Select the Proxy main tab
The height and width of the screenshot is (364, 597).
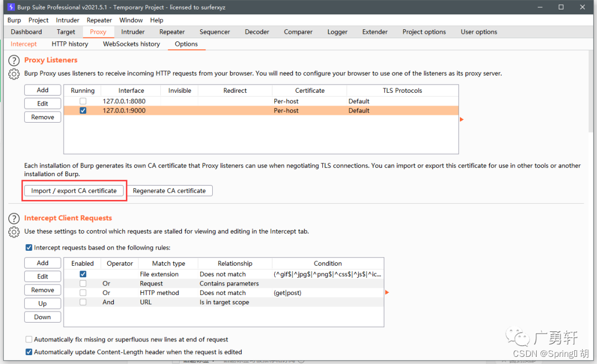[98, 32]
